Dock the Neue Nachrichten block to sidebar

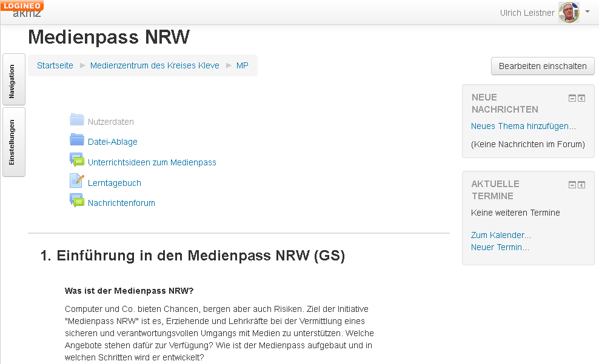[581, 98]
